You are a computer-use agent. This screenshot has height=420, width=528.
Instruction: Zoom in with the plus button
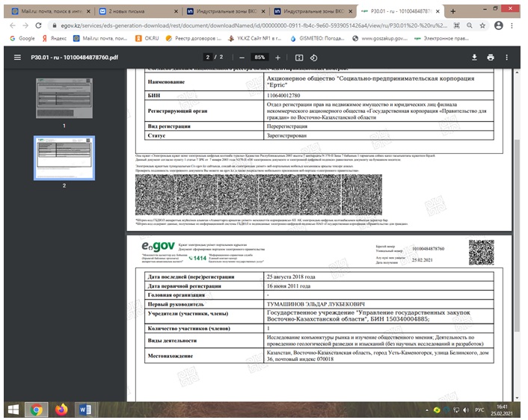coord(277,58)
